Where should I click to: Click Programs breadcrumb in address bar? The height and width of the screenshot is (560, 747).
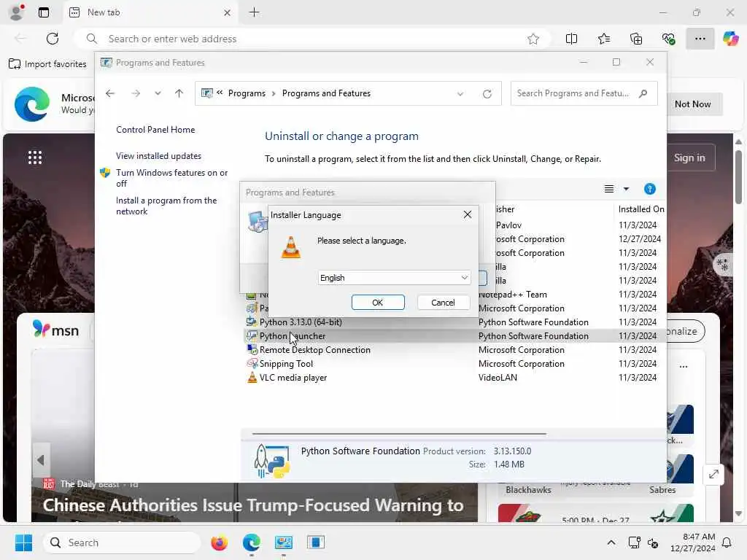pos(247,93)
